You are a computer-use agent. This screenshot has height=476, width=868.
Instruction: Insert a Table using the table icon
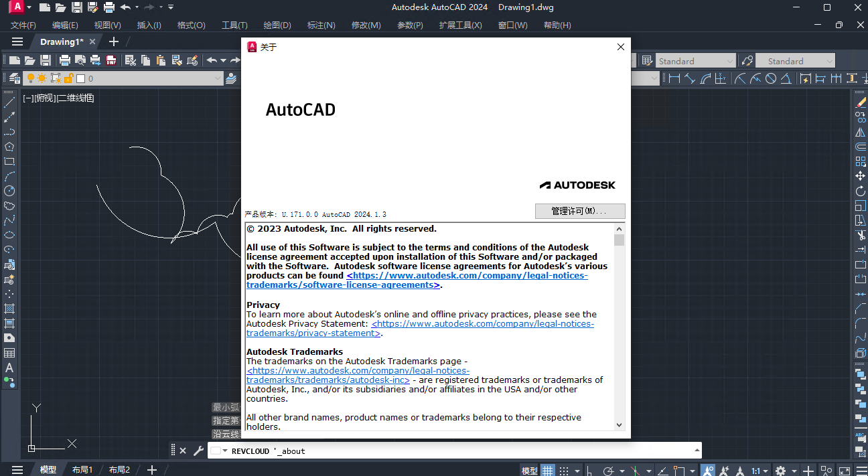click(x=9, y=353)
